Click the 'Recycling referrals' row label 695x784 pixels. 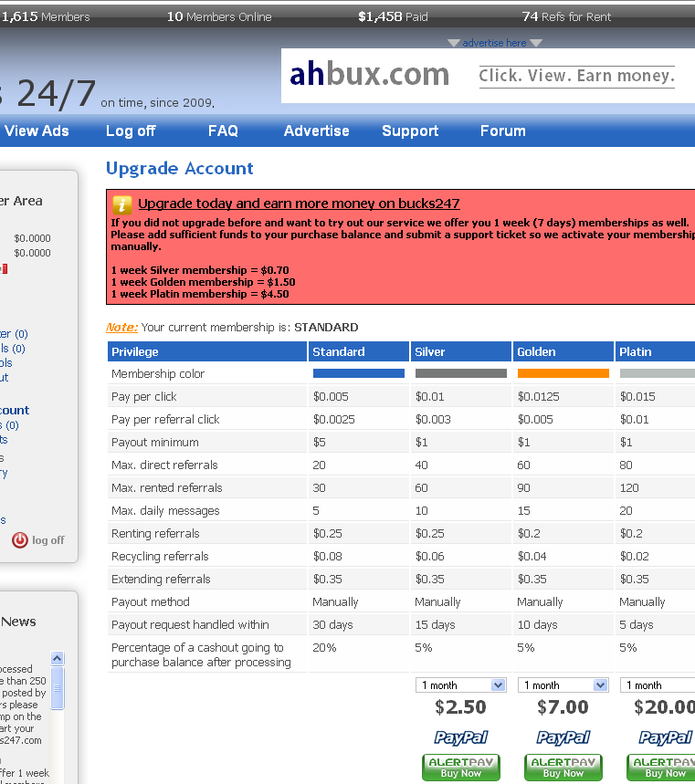click(x=160, y=557)
